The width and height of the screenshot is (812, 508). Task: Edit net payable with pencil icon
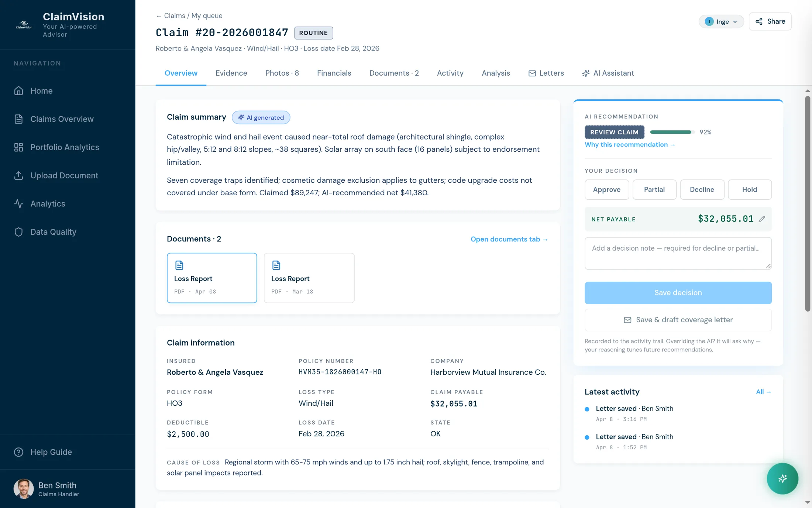[762, 219]
